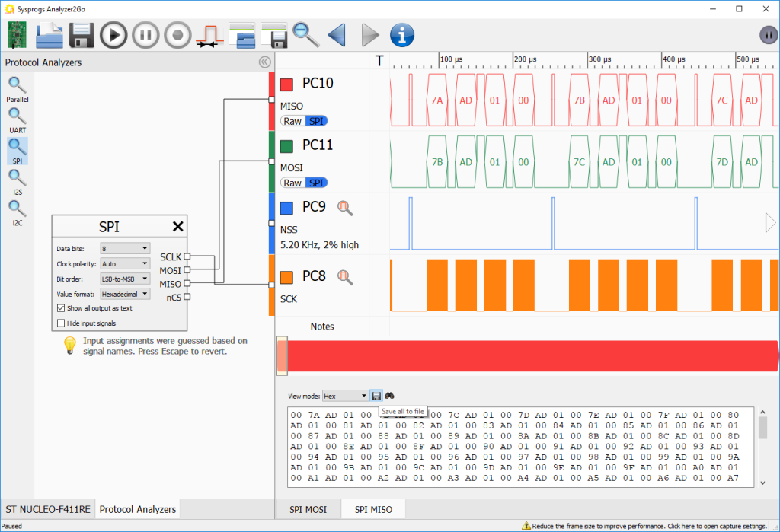Open the trigger settings toolbar icon
The image size is (780, 532).
(208, 35)
